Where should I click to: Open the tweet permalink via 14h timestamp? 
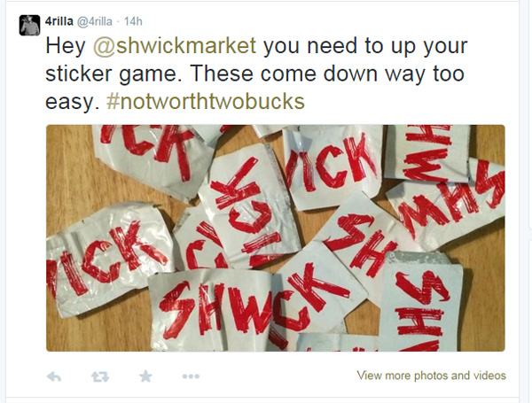pos(133,21)
